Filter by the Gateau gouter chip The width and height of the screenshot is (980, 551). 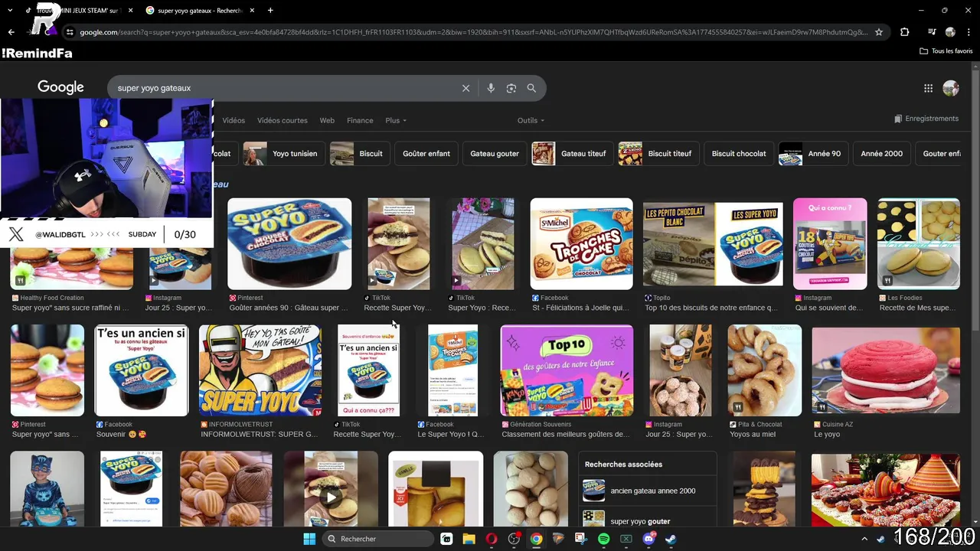(x=495, y=153)
